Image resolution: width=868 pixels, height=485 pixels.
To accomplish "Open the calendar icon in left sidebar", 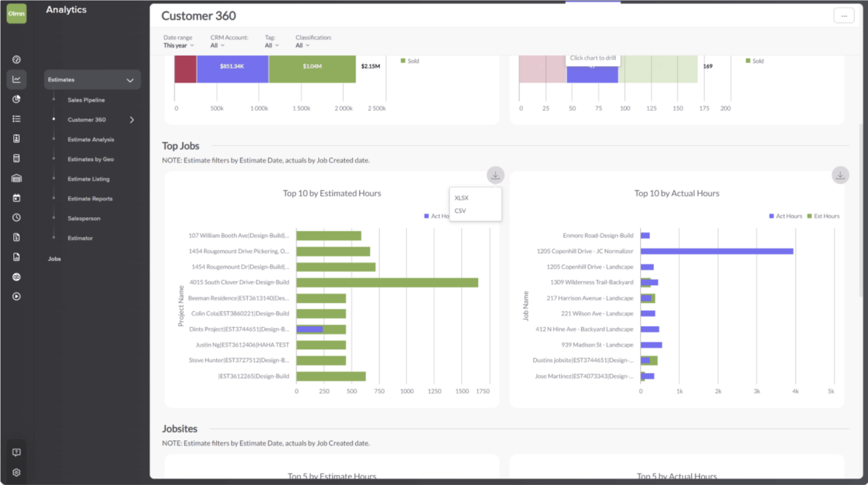I will coord(17,198).
